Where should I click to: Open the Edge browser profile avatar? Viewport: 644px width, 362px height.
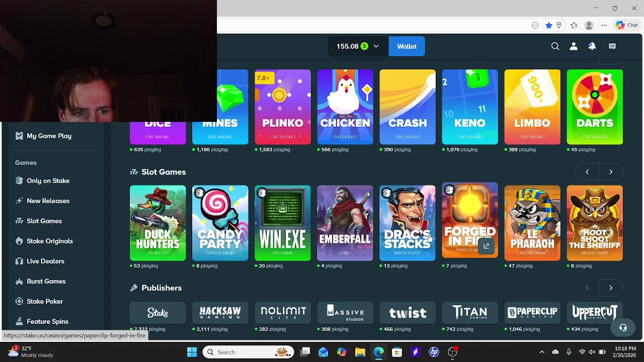click(x=589, y=25)
